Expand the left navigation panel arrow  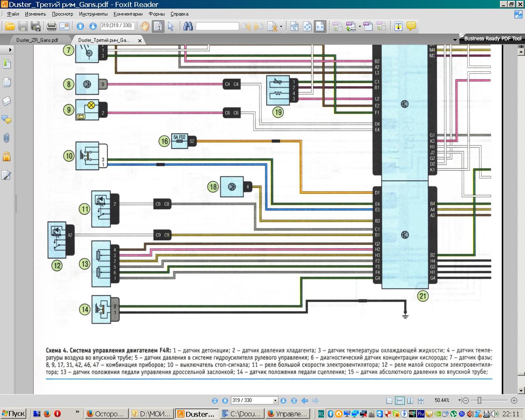point(10,49)
